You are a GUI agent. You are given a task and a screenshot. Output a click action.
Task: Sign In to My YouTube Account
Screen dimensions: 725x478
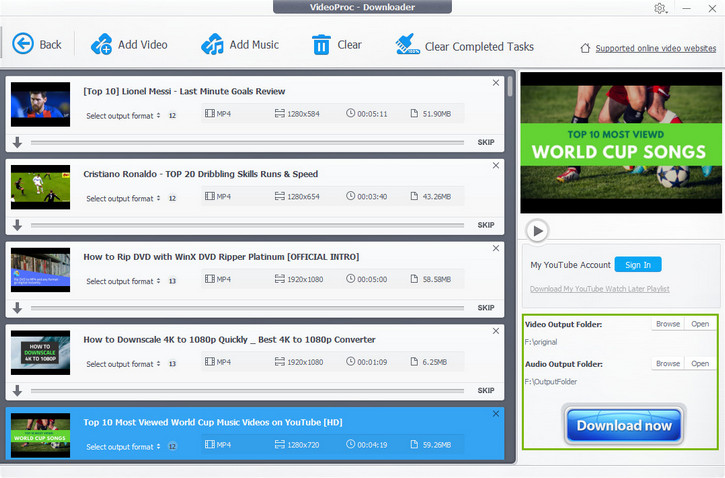638,265
